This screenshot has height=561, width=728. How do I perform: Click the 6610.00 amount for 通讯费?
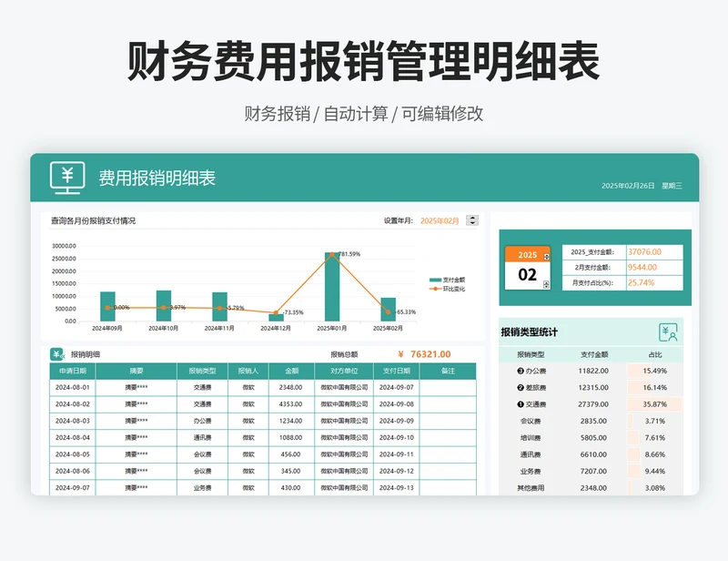point(593,454)
